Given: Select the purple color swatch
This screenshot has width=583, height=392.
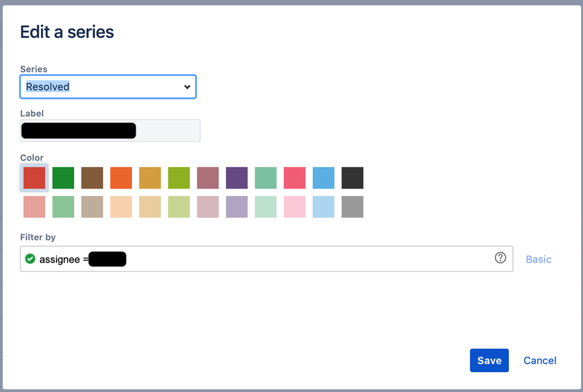Looking at the screenshot, I should (236, 178).
